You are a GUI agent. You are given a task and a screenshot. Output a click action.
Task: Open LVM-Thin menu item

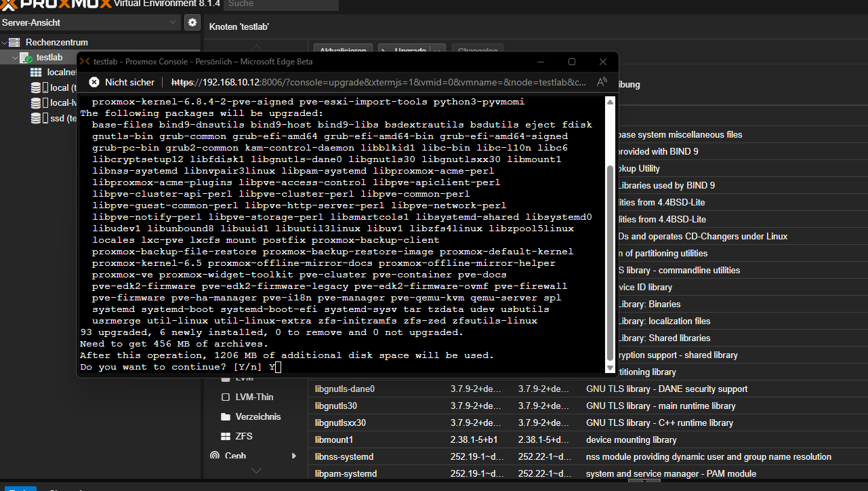pos(254,397)
